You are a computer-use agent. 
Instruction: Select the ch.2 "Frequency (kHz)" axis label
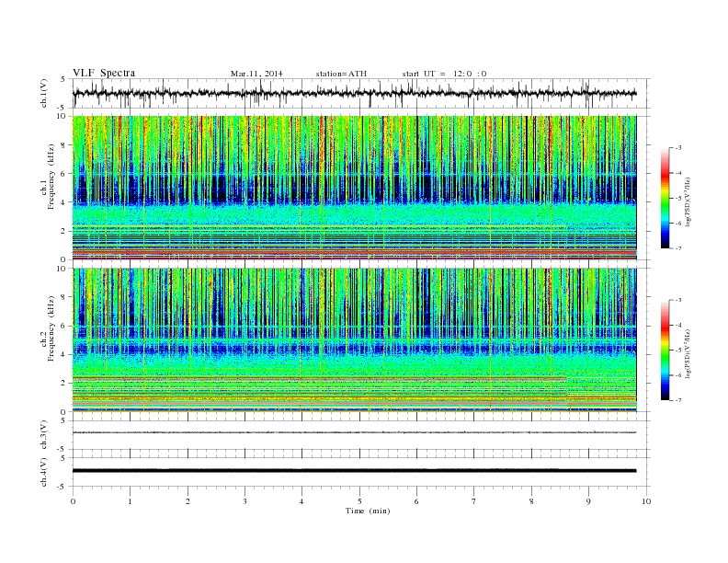51,328
